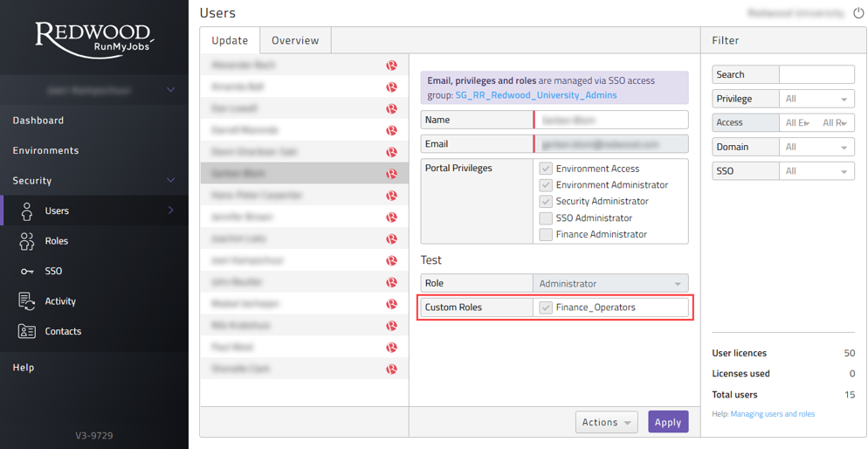Viewport: 868px width, 449px height.
Task: Open Contacts via the card icon
Action: 26,331
